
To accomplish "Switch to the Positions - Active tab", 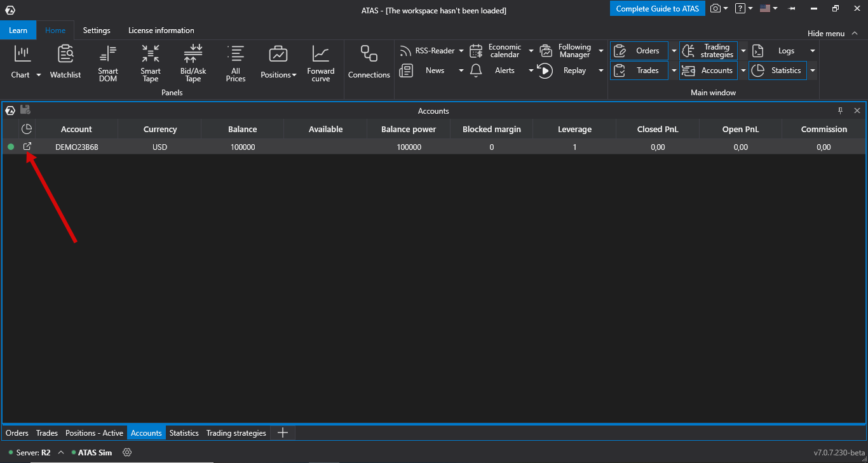I will (x=94, y=433).
